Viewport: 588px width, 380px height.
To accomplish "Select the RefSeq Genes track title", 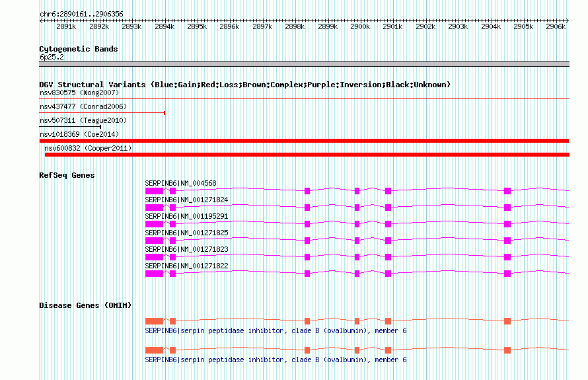I will click(67, 175).
